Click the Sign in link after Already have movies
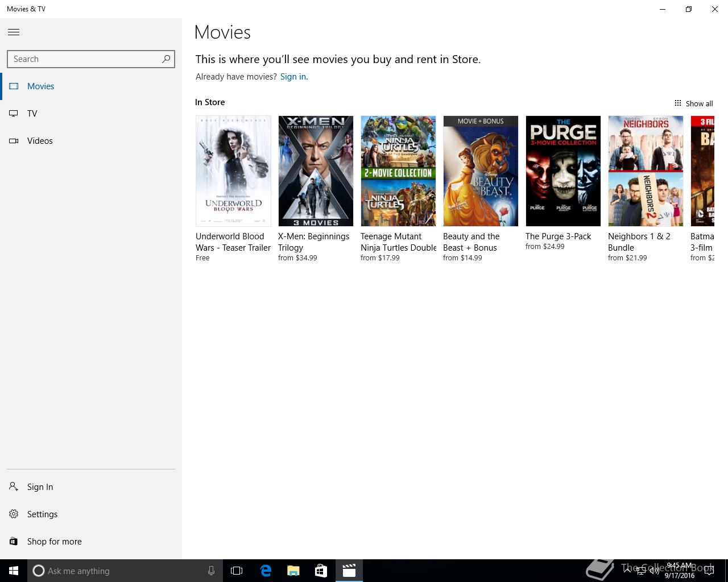This screenshot has height=582, width=728. [293, 77]
